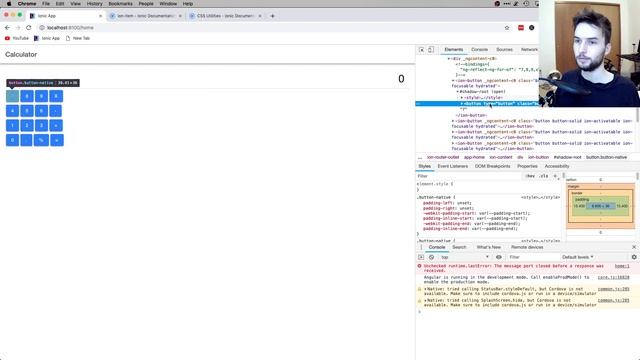
Task: Switch to the CSS Utilities browser tab
Action: click(x=225, y=16)
